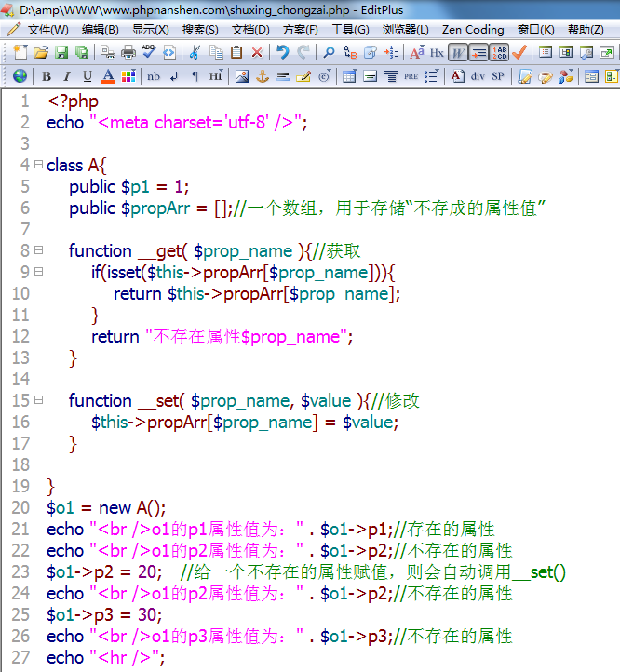Collapse the class A fold marker
Viewport: 620px width, 672px height.
tap(38, 164)
